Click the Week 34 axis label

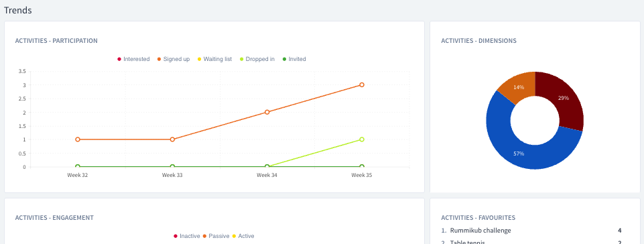(267, 175)
